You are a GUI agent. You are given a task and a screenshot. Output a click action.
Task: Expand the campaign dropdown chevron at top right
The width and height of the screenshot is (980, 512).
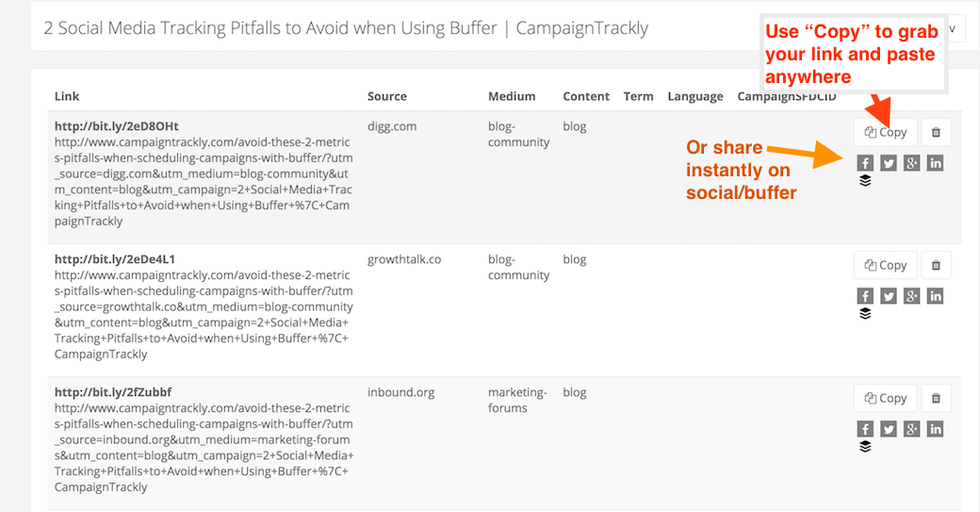953,28
